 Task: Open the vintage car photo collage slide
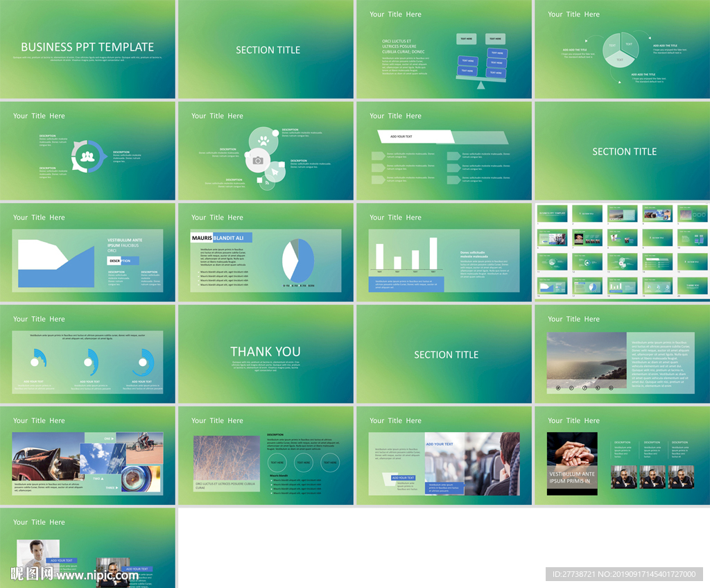[87, 456]
